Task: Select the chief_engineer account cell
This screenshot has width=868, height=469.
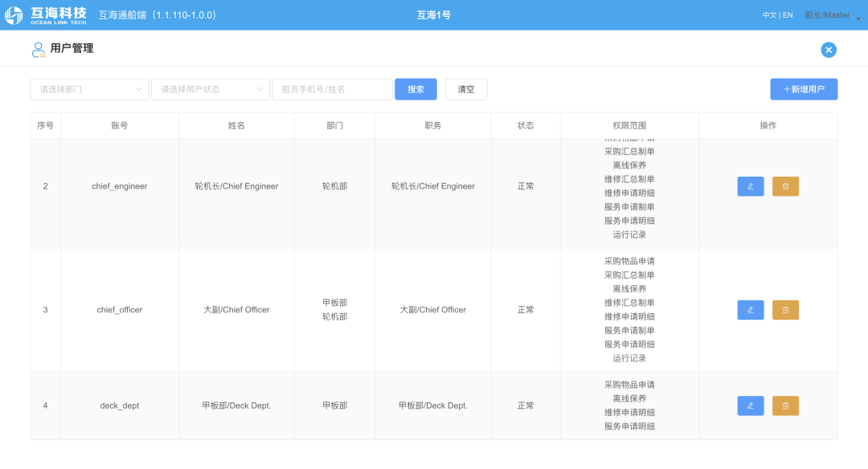Action: tap(120, 186)
